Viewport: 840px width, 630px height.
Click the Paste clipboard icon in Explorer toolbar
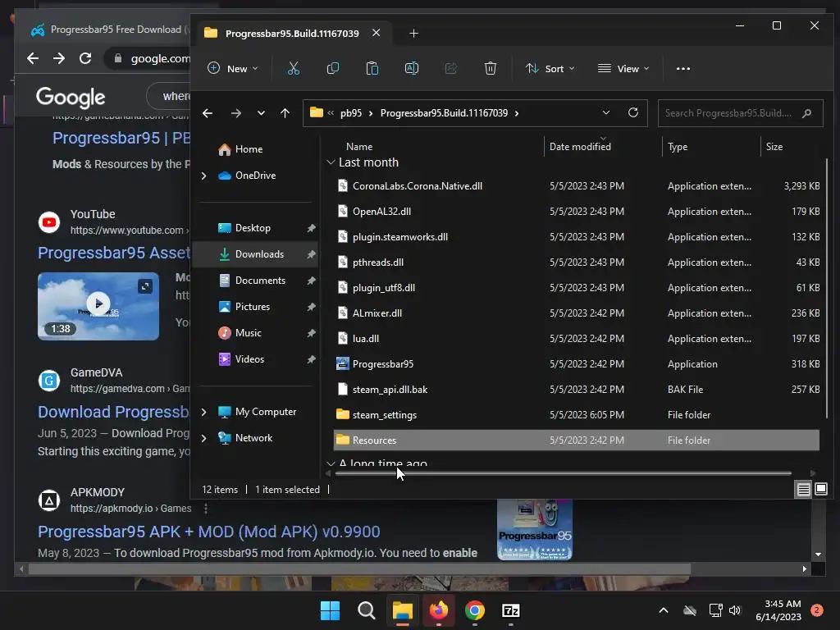[x=372, y=69]
